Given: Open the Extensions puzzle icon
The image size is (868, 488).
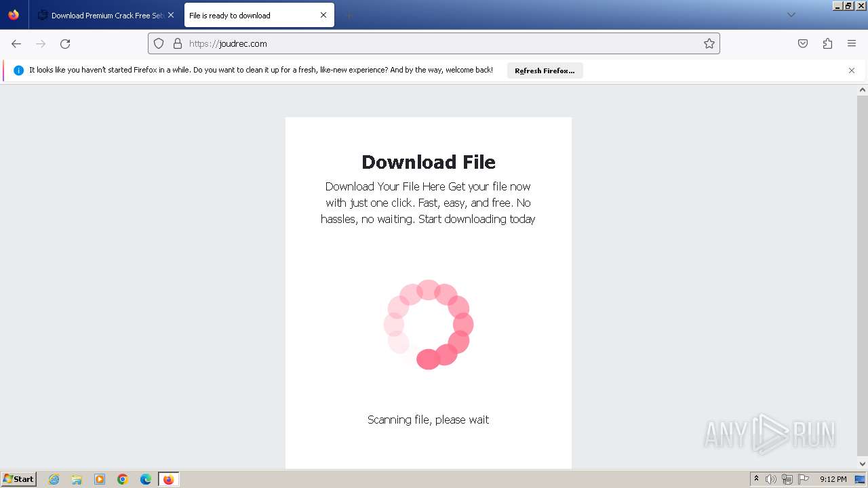Looking at the screenshot, I should (x=827, y=43).
